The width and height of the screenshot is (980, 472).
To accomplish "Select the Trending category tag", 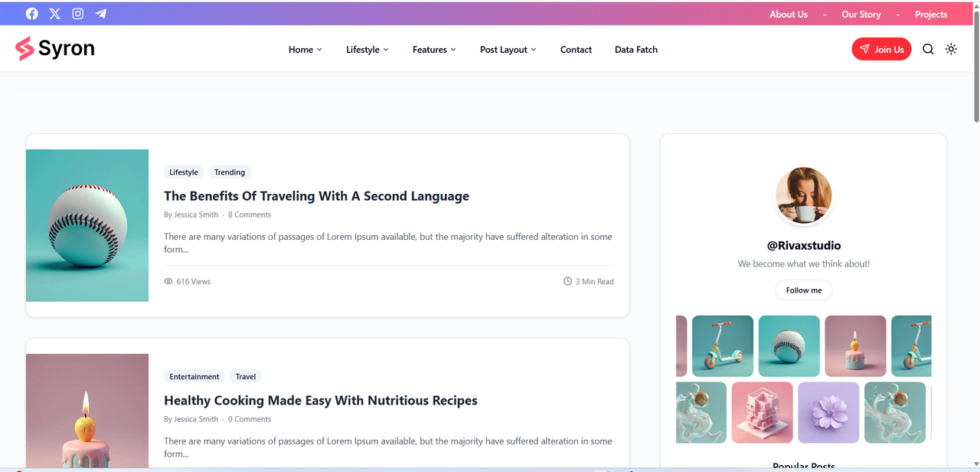I will tap(230, 172).
